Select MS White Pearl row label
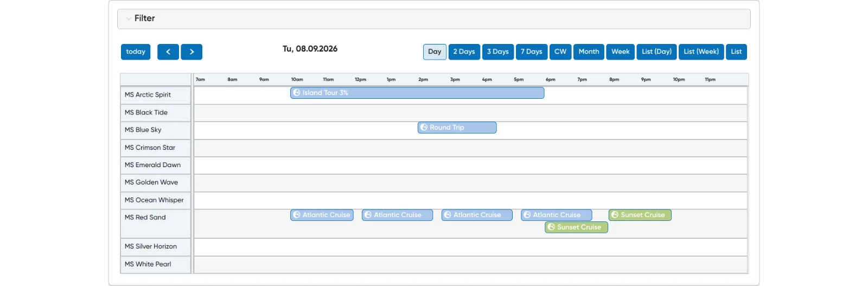 pyautogui.click(x=156, y=264)
